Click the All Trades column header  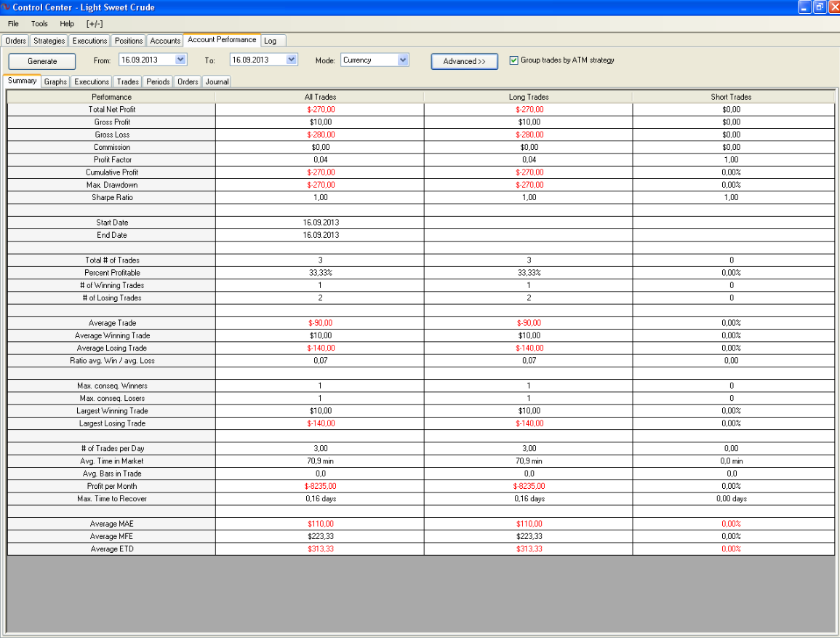pos(320,97)
